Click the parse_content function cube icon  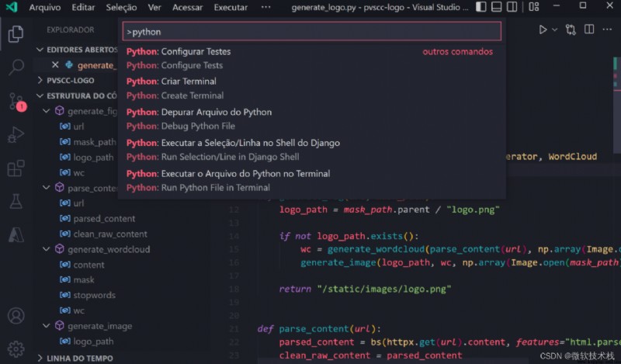tap(60, 187)
